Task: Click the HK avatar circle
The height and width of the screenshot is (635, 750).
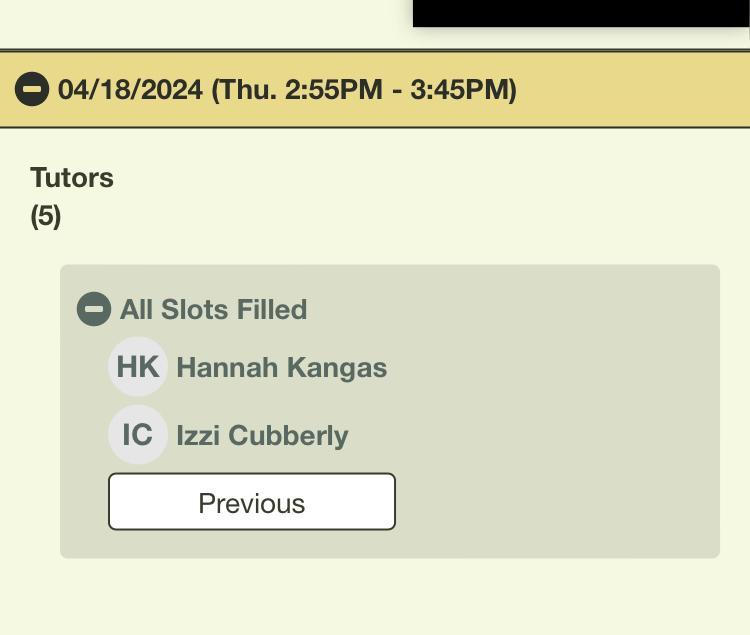Action: pyautogui.click(x=138, y=367)
